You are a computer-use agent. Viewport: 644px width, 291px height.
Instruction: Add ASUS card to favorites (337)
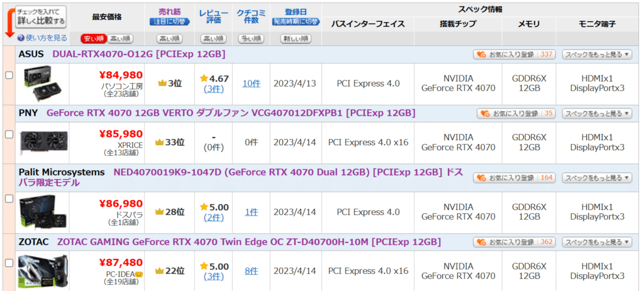514,55
